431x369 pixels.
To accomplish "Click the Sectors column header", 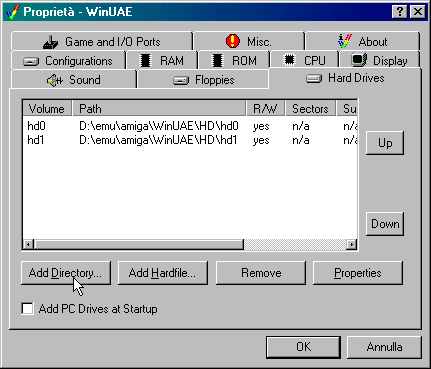I will [x=310, y=109].
